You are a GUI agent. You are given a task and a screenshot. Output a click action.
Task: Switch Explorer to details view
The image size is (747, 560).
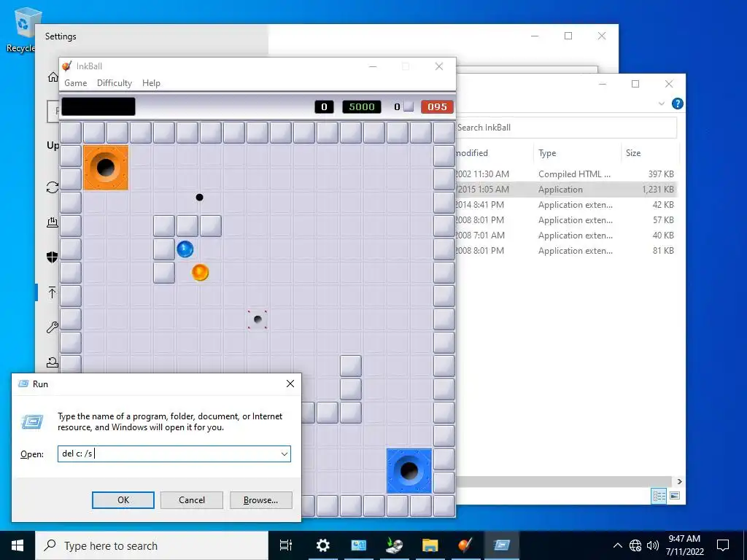pyautogui.click(x=659, y=496)
